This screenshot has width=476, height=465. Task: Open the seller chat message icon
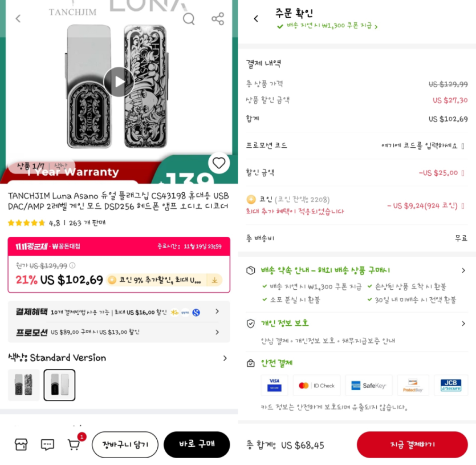click(47, 444)
